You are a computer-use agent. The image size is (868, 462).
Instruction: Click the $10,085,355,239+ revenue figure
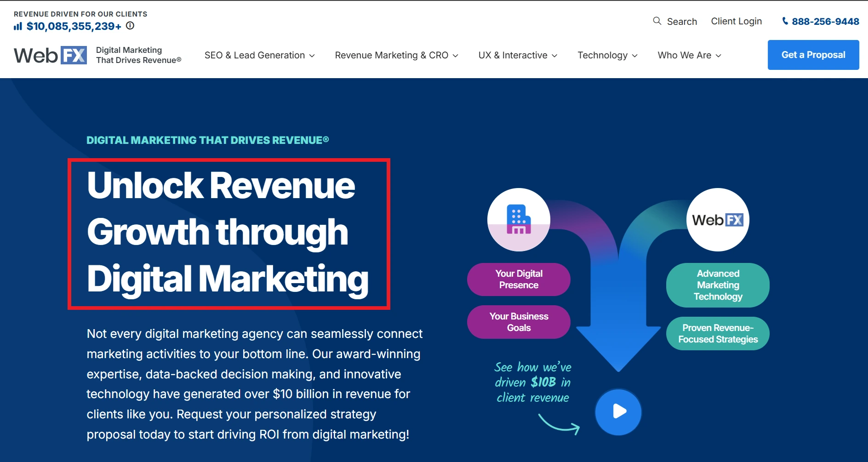[74, 26]
